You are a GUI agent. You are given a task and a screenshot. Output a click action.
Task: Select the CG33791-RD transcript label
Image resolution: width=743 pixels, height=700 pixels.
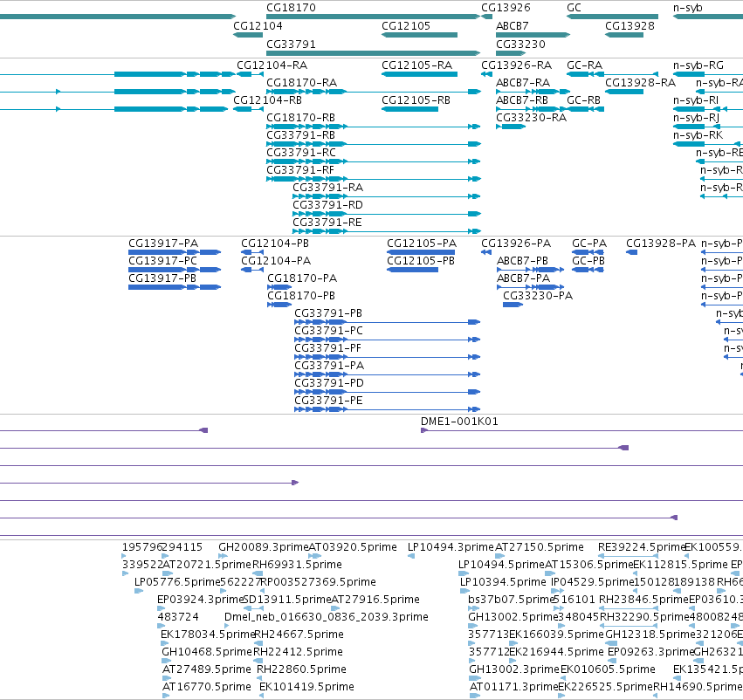328,205
